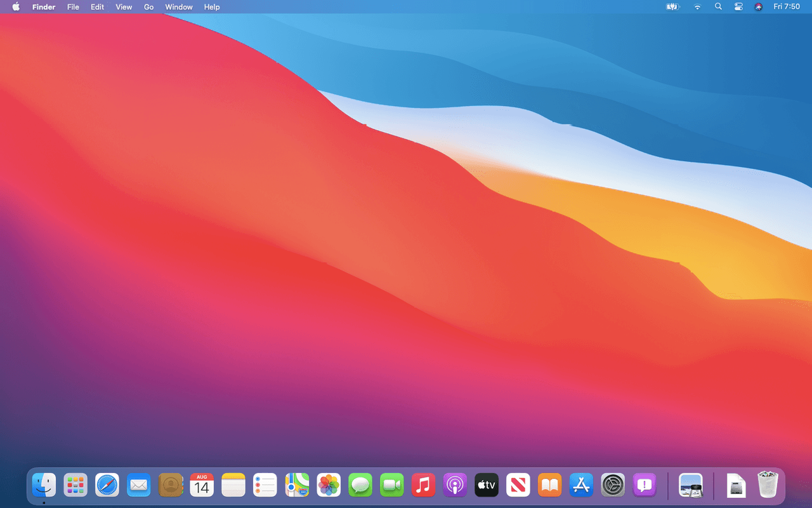Open Feedback Assistant in Dock
The width and height of the screenshot is (812, 508).
645,486
